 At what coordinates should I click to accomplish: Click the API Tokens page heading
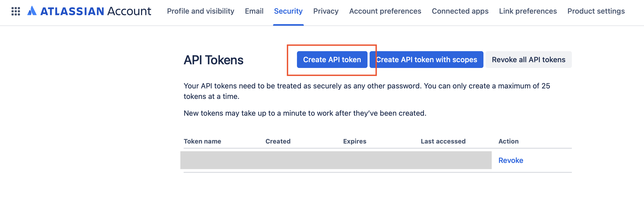point(214,60)
